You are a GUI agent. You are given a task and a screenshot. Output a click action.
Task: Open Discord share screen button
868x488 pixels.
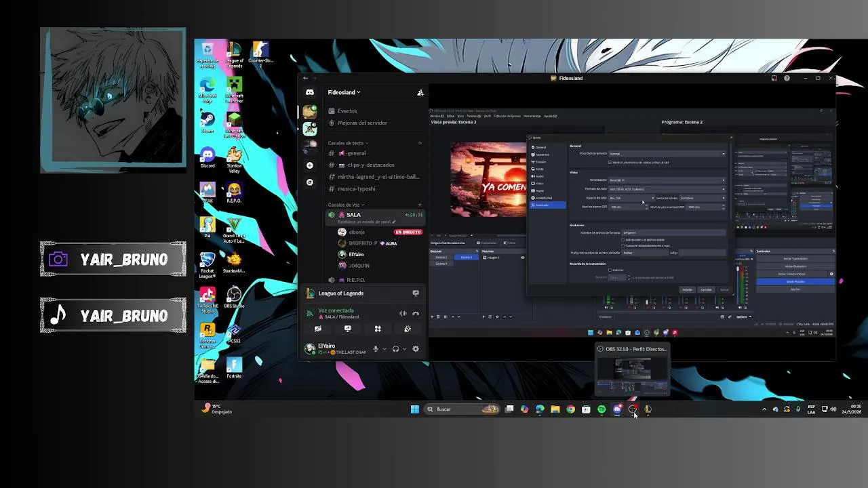[x=348, y=329]
